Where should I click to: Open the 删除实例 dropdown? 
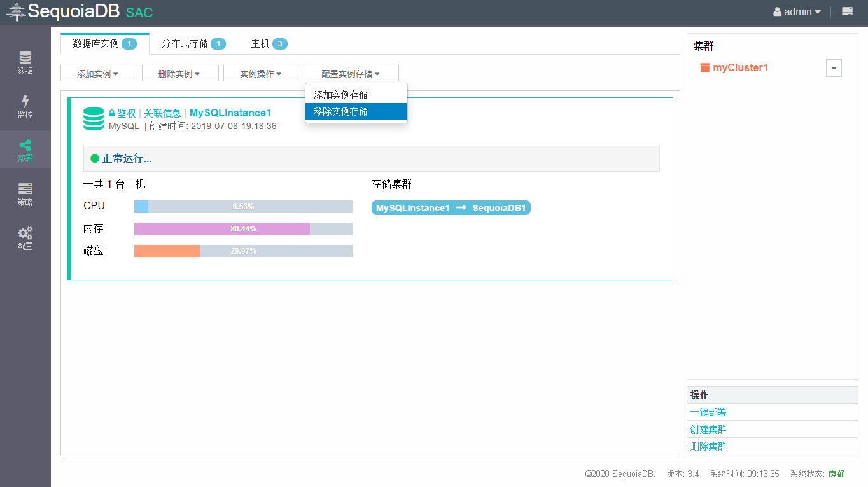(179, 74)
